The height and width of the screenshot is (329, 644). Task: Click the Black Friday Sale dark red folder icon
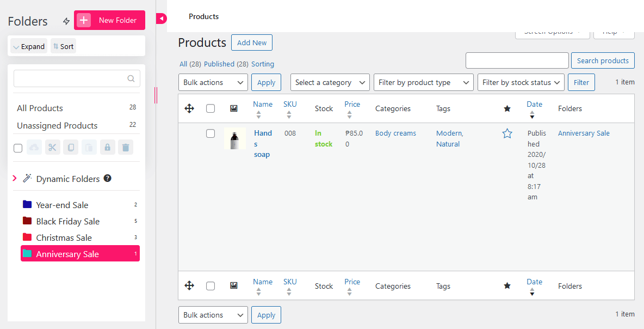tap(27, 221)
